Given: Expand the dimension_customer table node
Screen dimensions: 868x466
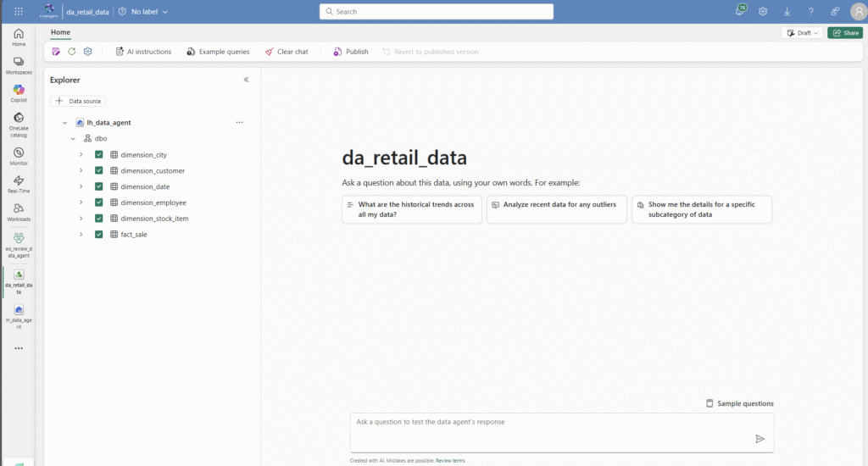Looking at the screenshot, I should click(x=81, y=170).
